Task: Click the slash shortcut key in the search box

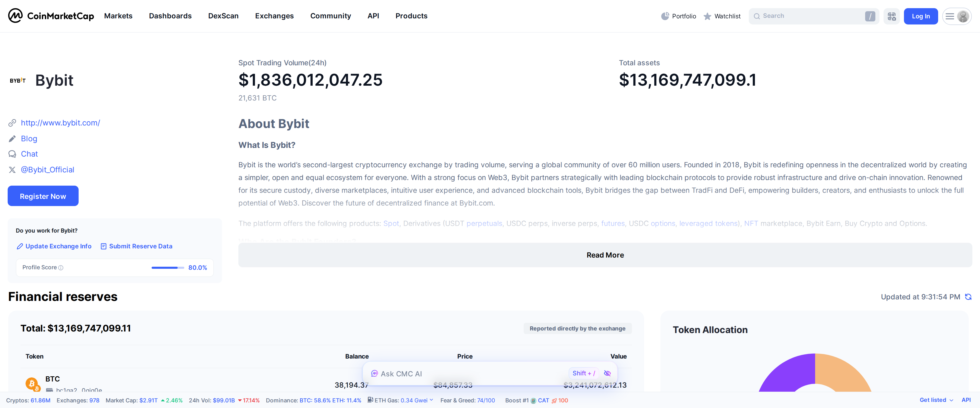Action: [x=870, y=16]
